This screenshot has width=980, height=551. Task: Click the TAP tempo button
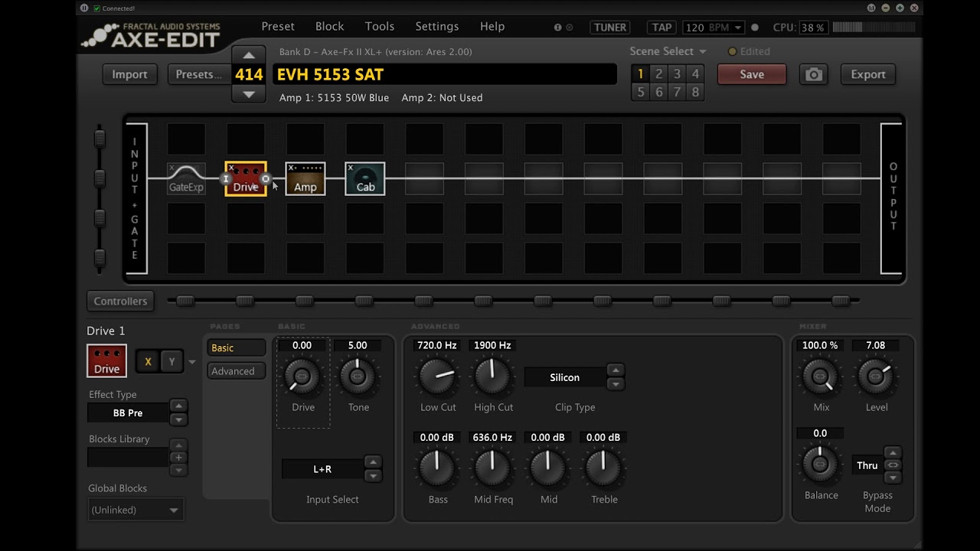[661, 28]
